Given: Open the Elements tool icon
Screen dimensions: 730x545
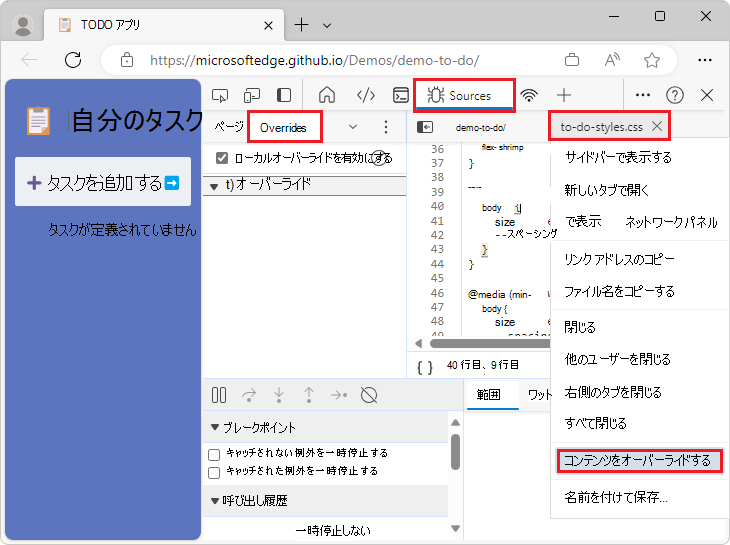Looking at the screenshot, I should (x=365, y=95).
